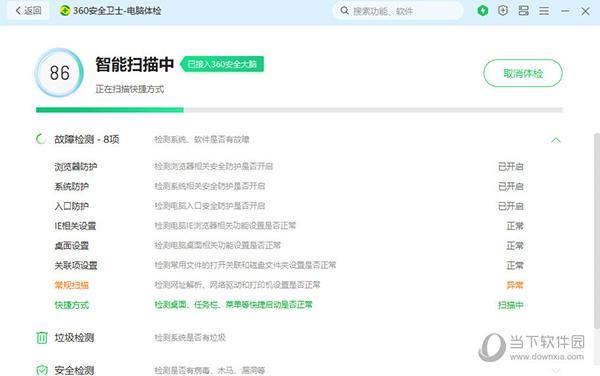600x376 pixels.
Task: Click the 异常 status for 常规扫描
Action: point(515,285)
